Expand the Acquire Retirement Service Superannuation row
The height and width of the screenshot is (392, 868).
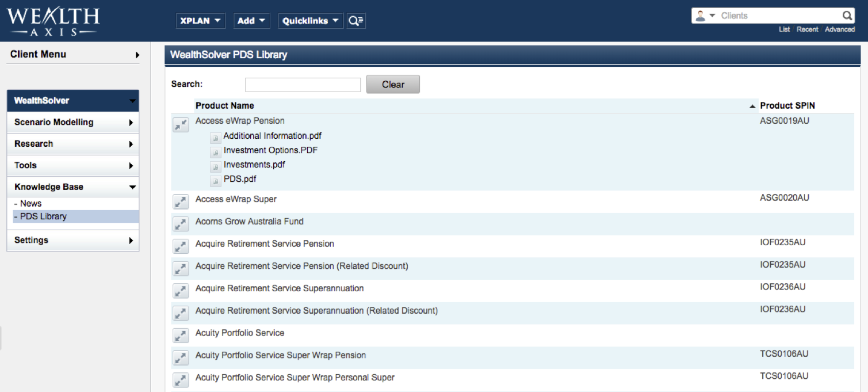(x=181, y=291)
